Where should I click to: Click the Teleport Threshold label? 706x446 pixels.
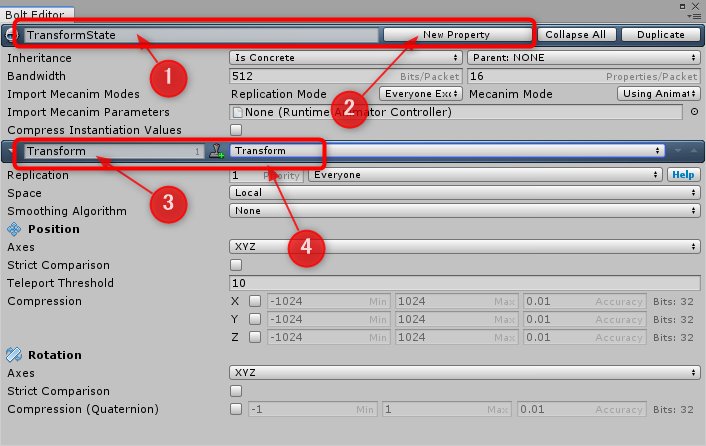tap(61, 283)
